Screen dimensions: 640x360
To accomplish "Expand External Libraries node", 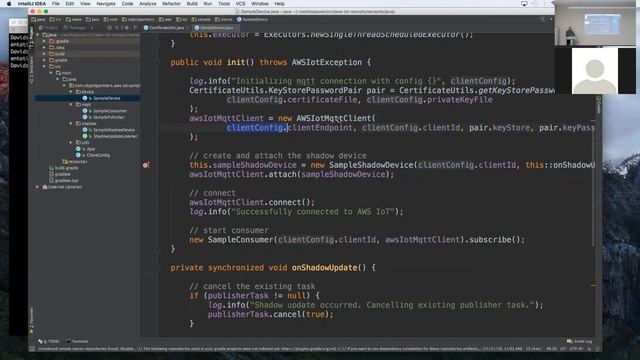I will [x=38, y=187].
